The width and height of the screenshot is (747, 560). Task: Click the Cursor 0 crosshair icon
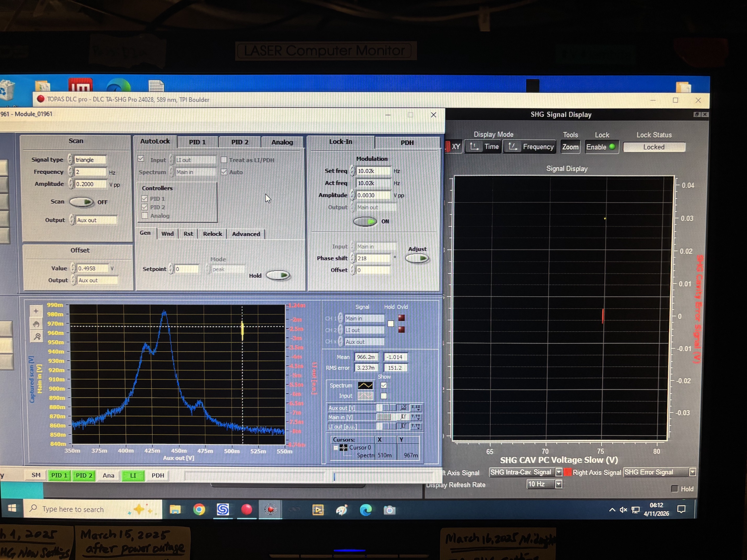tap(343, 448)
